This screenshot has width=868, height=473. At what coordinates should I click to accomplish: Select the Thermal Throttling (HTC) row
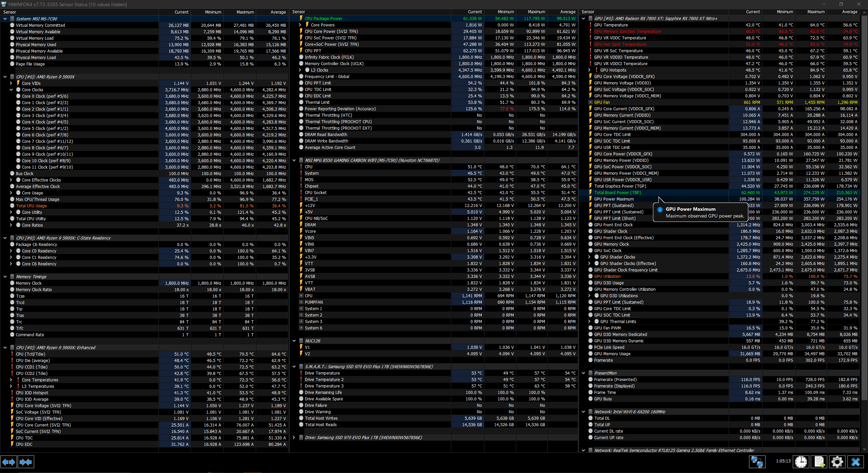pyautogui.click(x=433, y=115)
